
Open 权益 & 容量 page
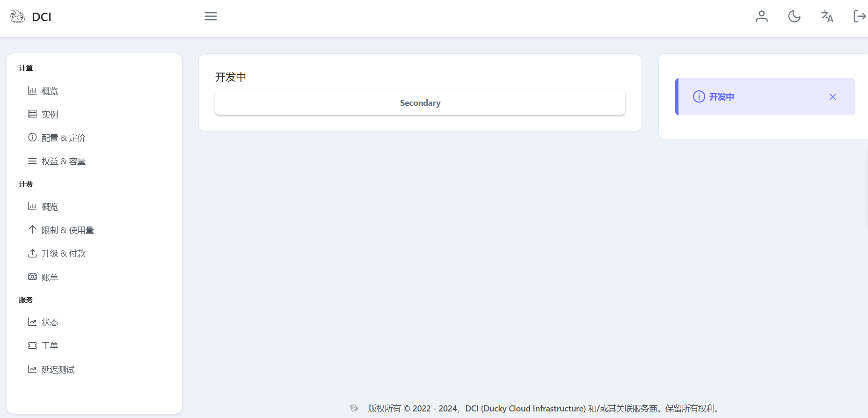63,161
